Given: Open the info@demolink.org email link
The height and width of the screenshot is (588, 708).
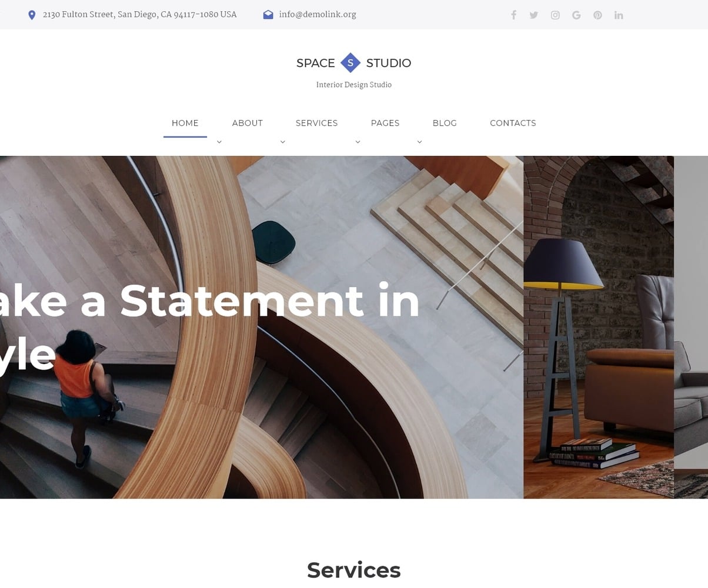Looking at the screenshot, I should pyautogui.click(x=318, y=15).
